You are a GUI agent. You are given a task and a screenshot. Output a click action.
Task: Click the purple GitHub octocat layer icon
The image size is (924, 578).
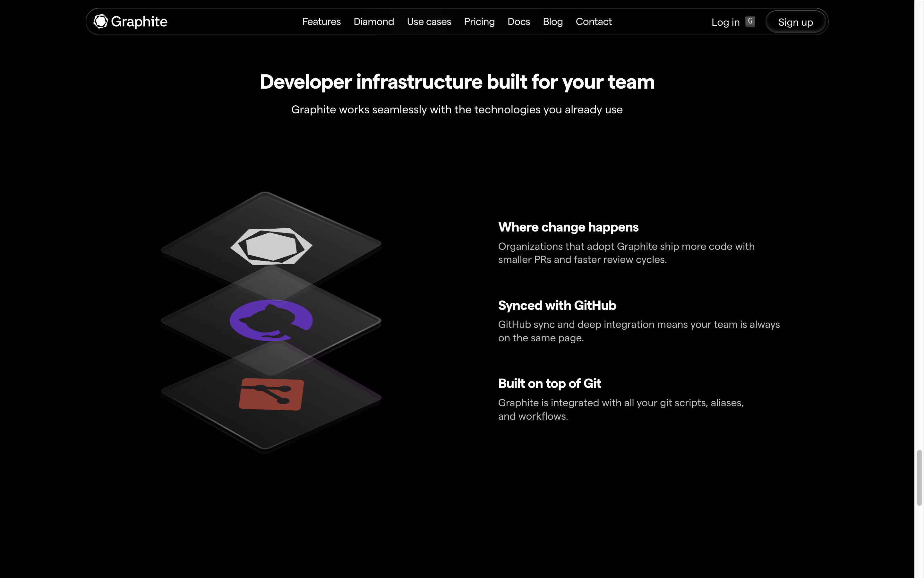pos(271,320)
